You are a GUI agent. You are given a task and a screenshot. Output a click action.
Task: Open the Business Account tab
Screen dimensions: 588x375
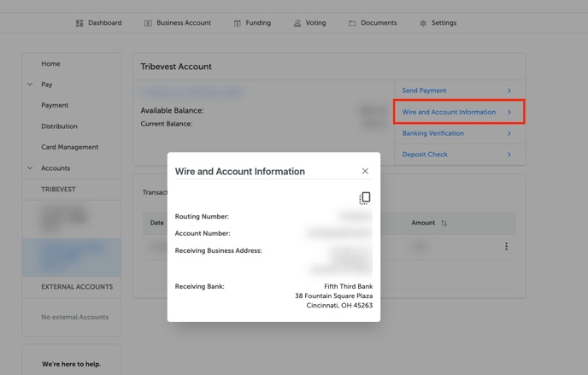[x=178, y=23]
